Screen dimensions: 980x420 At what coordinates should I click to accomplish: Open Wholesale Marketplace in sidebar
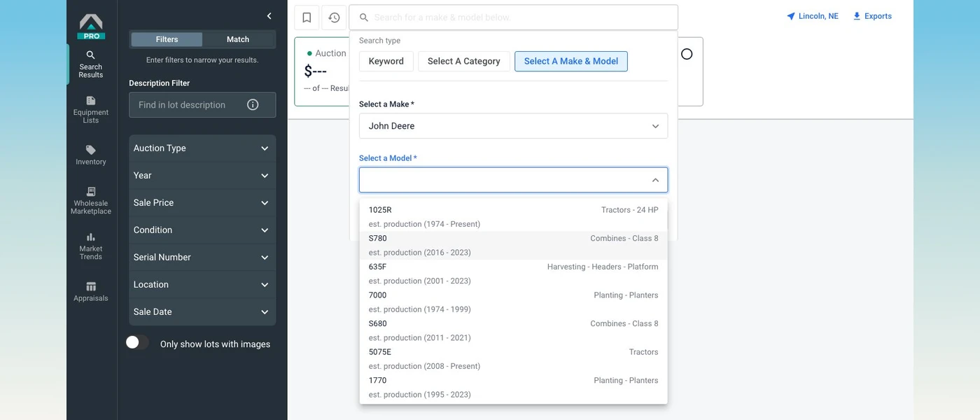(x=91, y=201)
